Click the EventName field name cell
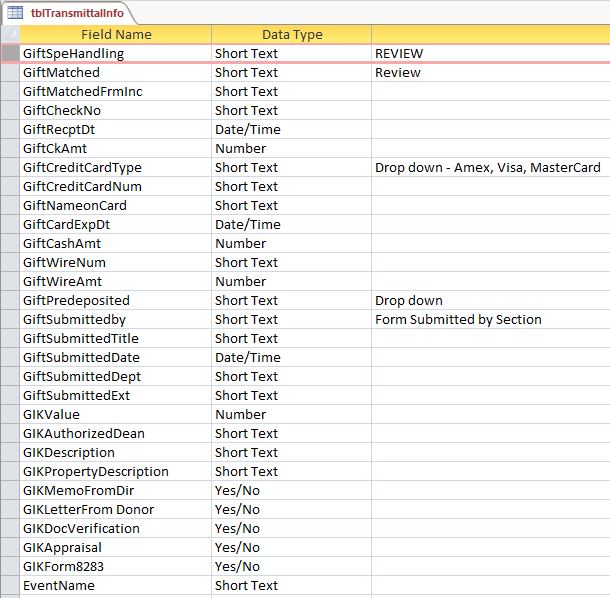 (x=116, y=585)
